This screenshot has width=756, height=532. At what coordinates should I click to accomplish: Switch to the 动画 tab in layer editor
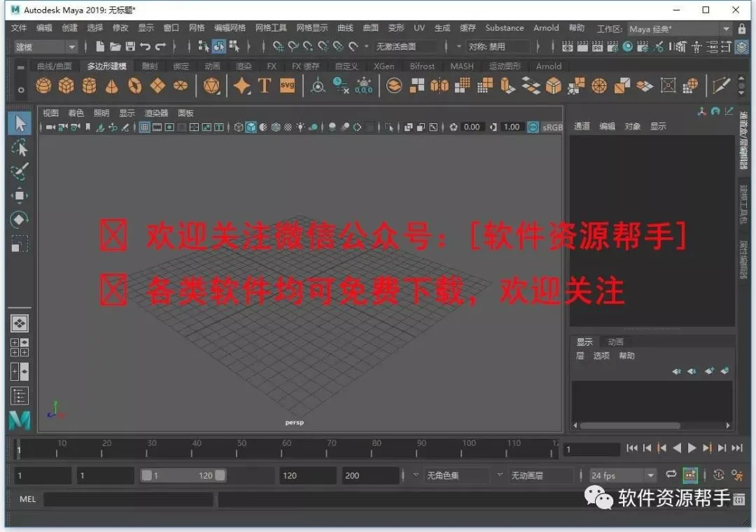pos(615,342)
